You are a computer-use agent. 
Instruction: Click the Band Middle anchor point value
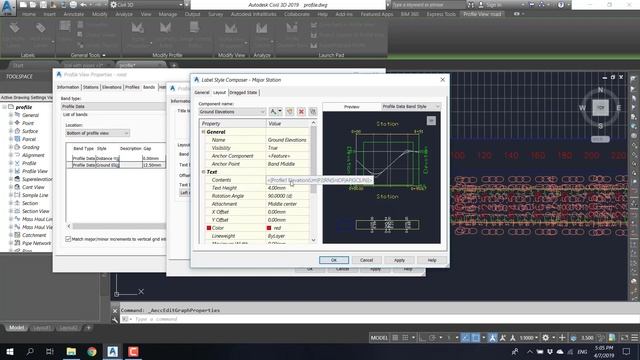288,164
